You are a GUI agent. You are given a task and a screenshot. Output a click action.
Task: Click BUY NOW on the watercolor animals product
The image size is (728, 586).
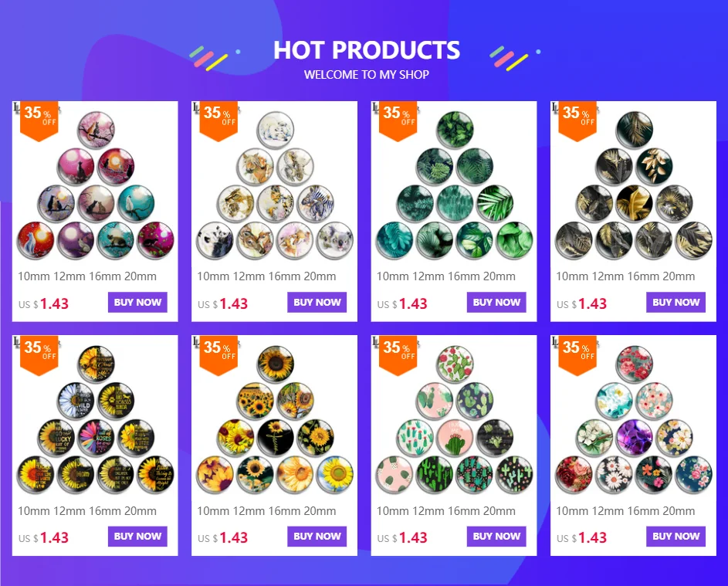[x=317, y=303]
